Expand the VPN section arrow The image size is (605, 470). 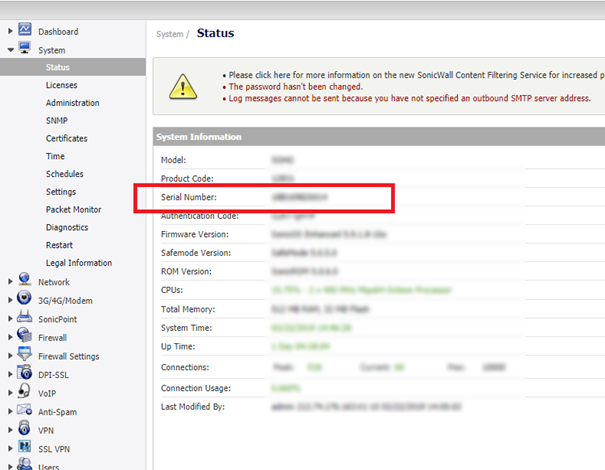(x=10, y=431)
